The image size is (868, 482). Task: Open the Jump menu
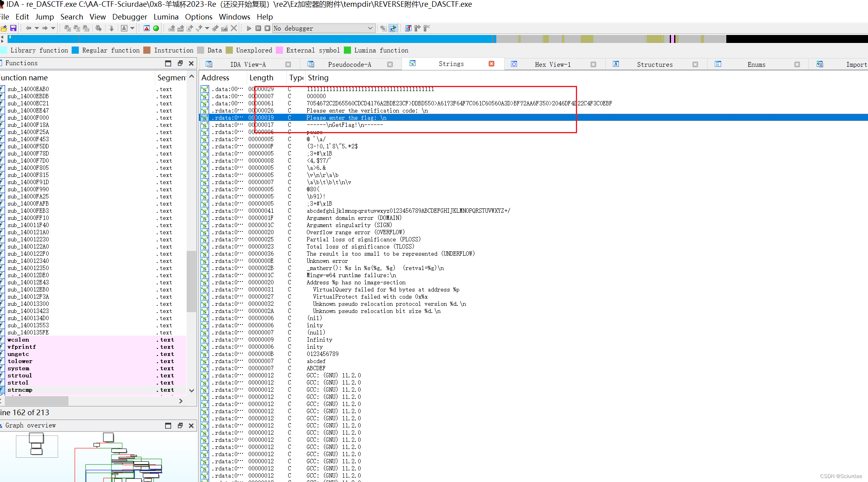45,17
